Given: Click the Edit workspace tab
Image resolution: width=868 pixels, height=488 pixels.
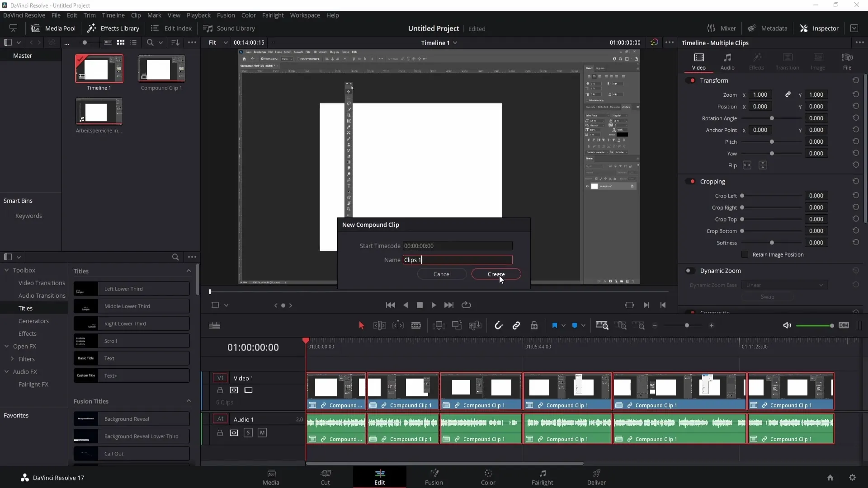Looking at the screenshot, I should click(380, 477).
